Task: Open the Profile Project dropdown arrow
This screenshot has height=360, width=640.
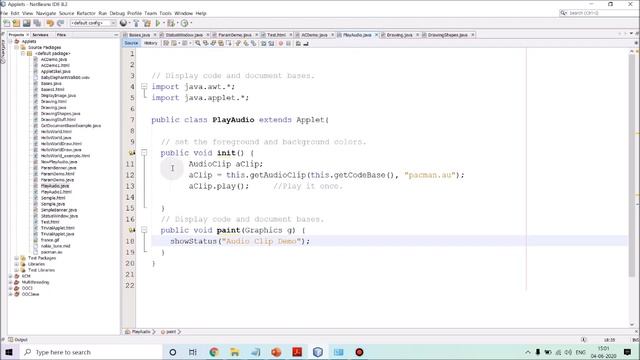Action: point(191,23)
